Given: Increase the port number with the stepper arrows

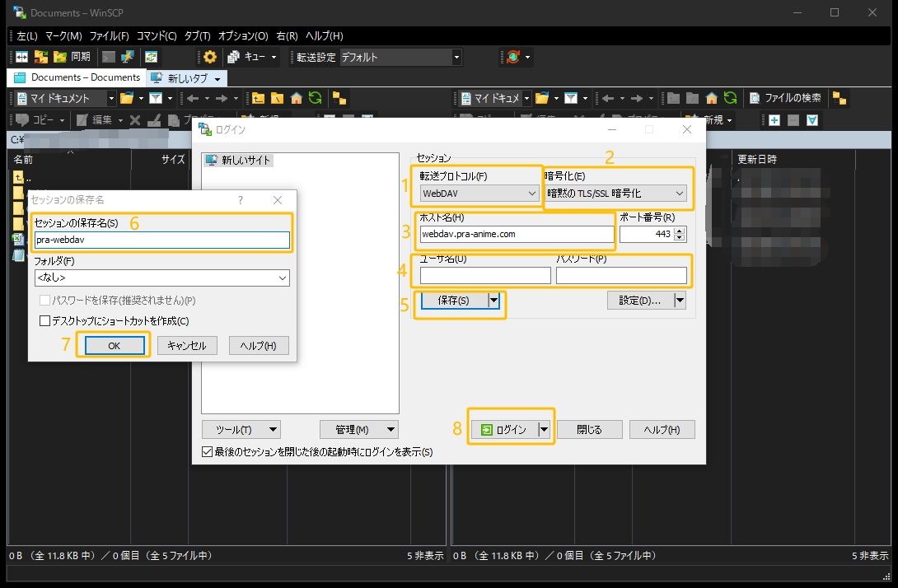Looking at the screenshot, I should pos(679,231).
